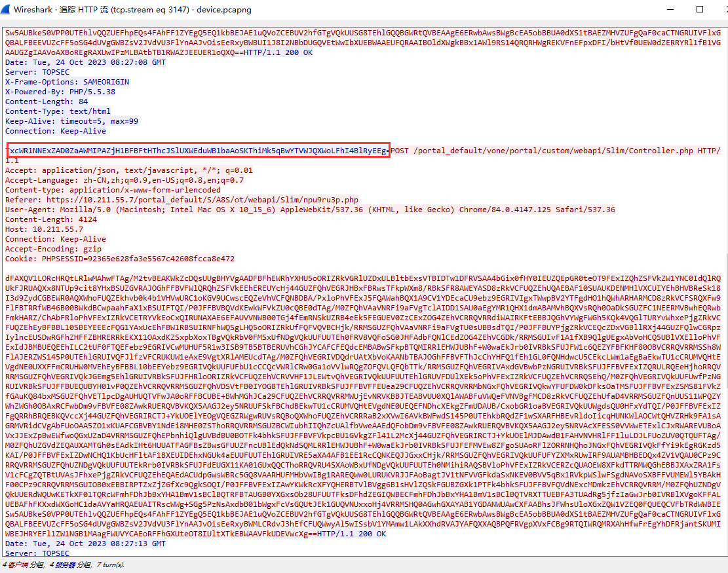Click Content-Length: 4124 header
728x573 pixels.
(x=51, y=219)
